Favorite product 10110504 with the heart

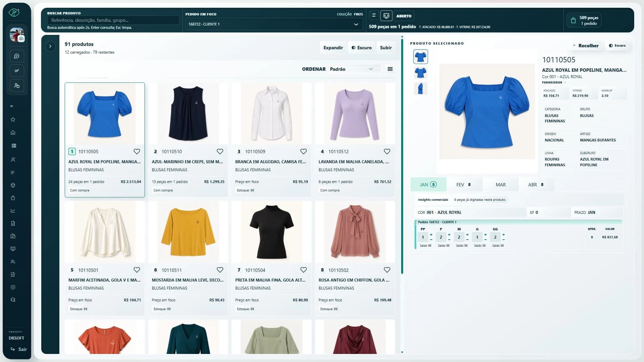304,270
